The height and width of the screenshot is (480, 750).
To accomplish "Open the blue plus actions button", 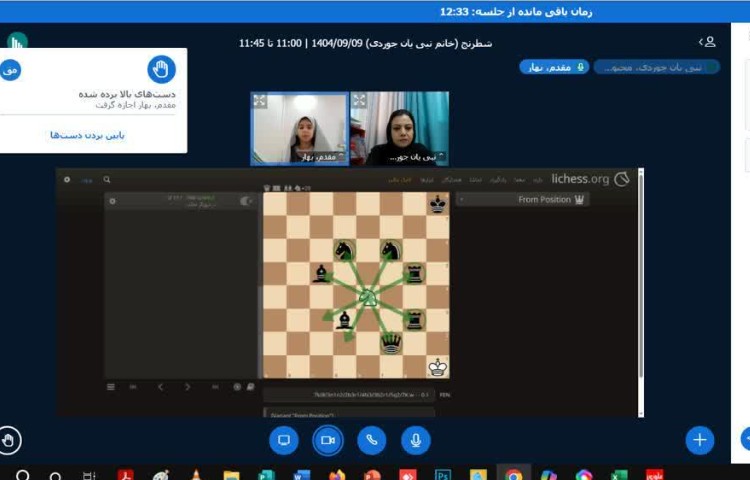I will tap(699, 440).
